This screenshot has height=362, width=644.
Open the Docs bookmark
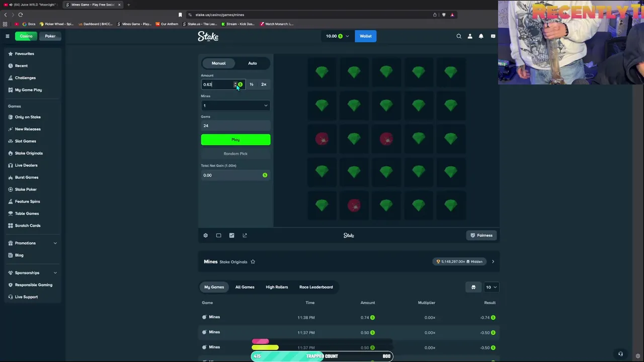(29, 24)
